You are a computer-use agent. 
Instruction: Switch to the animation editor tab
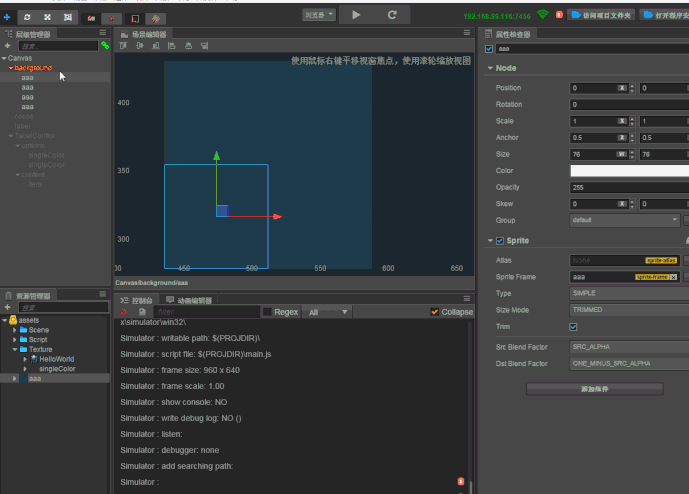coord(189,301)
